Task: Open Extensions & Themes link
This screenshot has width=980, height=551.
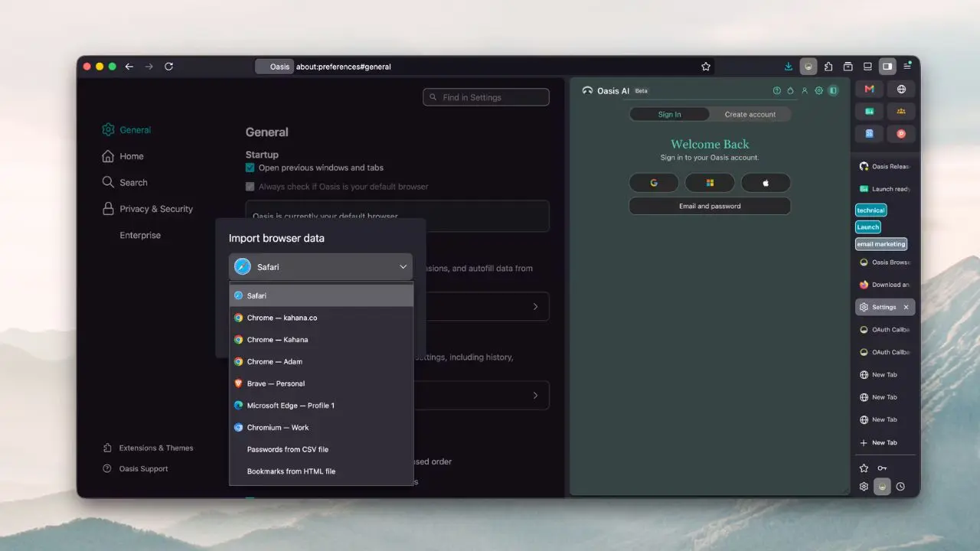Action: pos(148,448)
